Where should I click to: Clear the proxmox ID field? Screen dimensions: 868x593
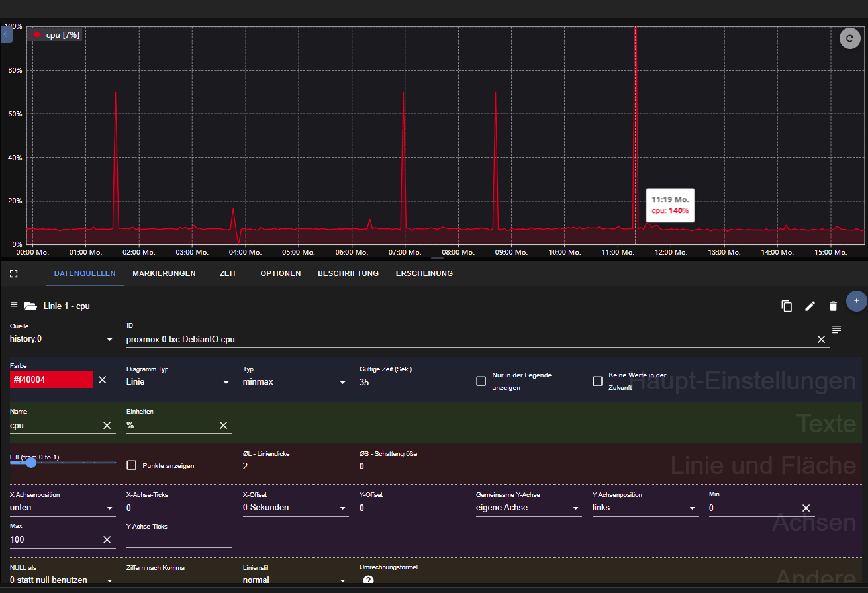[821, 339]
